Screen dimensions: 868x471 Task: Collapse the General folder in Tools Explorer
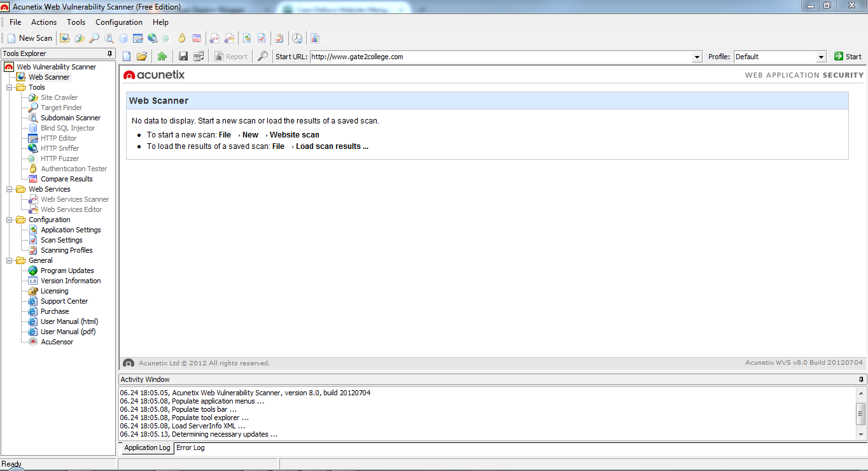8,260
